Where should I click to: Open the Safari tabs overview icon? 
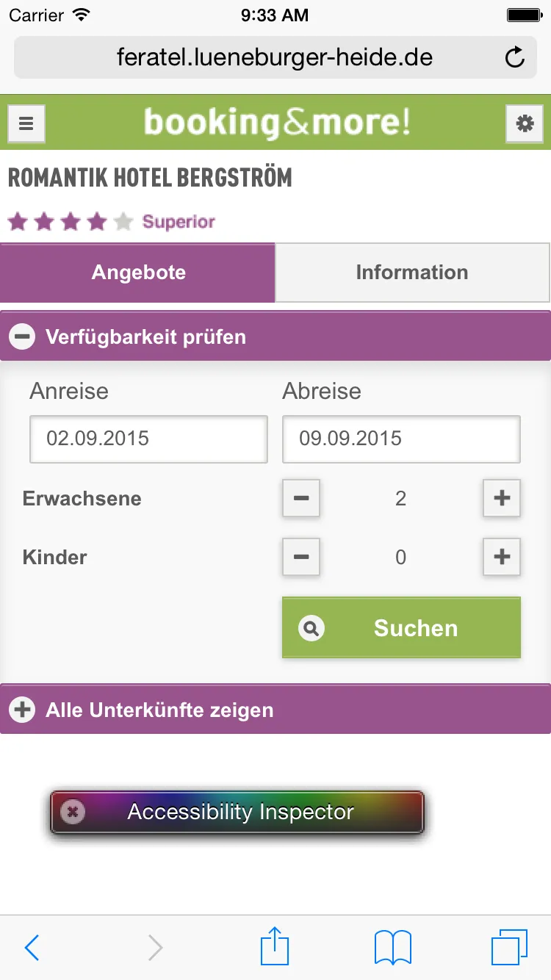coord(509,947)
